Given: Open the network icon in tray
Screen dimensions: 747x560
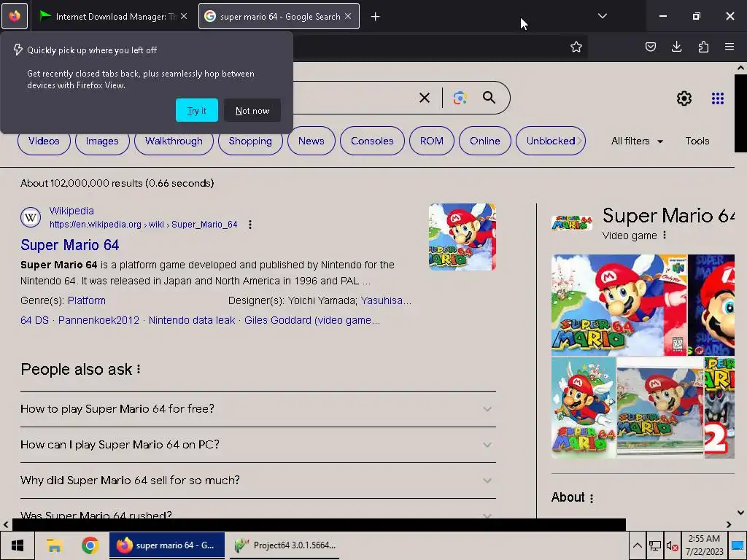Looking at the screenshot, I should coord(655,545).
